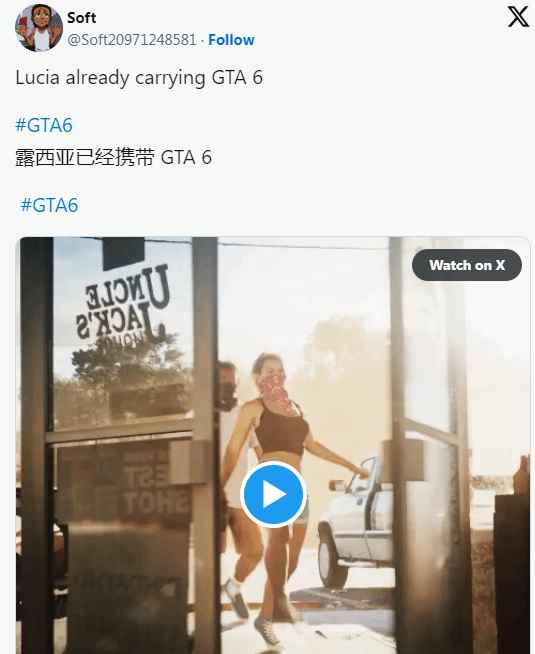
Task: Follow the Soft account
Action: tap(231, 40)
